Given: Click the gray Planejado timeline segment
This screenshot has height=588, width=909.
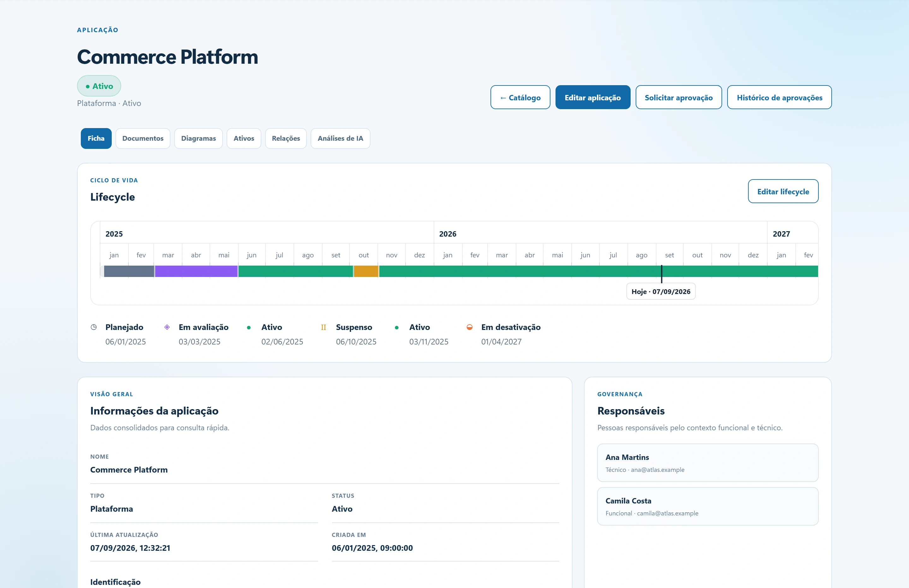Looking at the screenshot, I should click(x=129, y=271).
